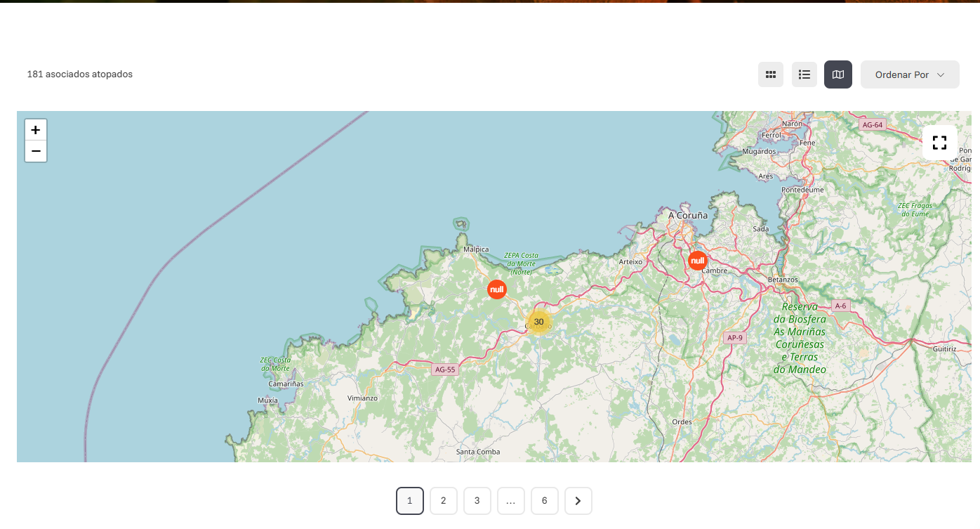Screen dimensions: 980x529
Task: Open the ellipsis page selector
Action: [511, 501]
